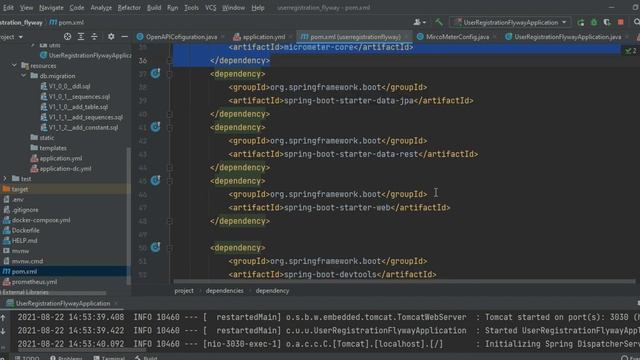The width and height of the screenshot is (640, 360).
Task: Click gutter icon at line 50
Action: click(x=155, y=247)
